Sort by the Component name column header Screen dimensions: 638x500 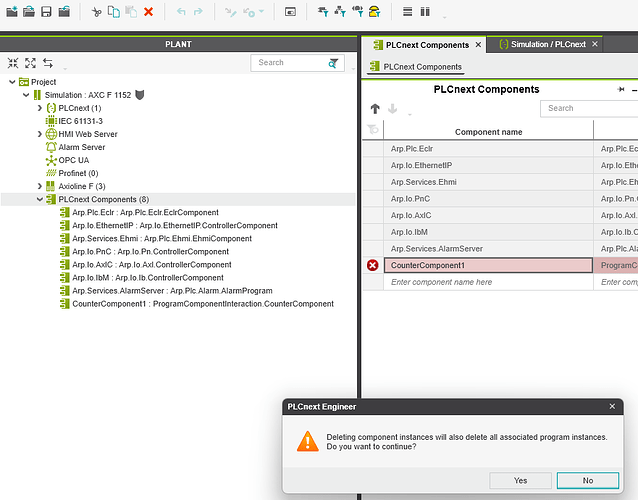tap(488, 132)
